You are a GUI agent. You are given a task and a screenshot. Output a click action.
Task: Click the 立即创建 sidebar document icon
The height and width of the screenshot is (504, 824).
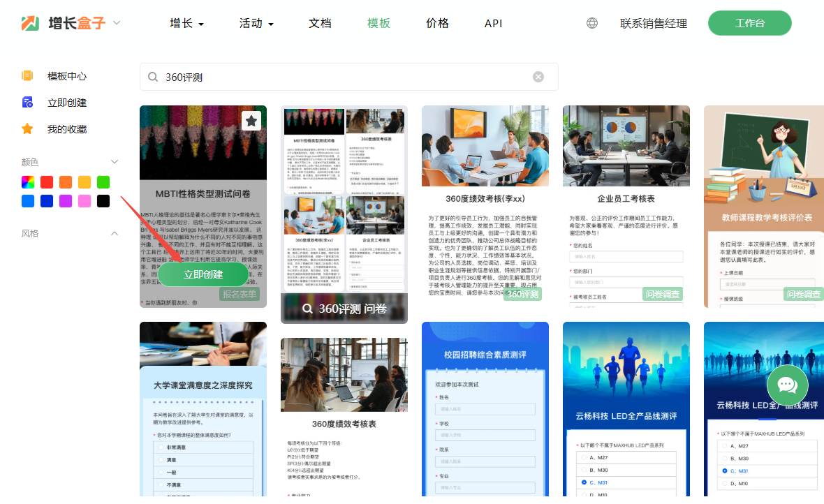click(x=27, y=102)
